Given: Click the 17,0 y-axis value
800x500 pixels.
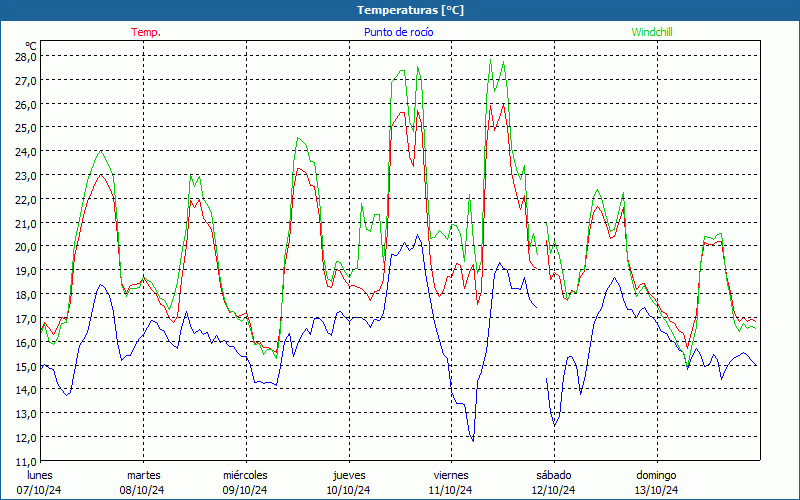Looking at the screenshot, I should (25, 318).
